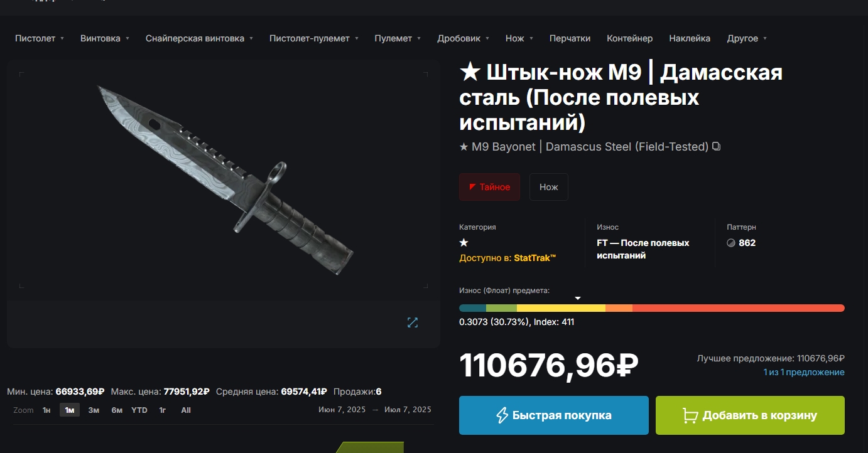Copy the English item name via copy icon
This screenshot has width=868, height=453.
[717, 146]
